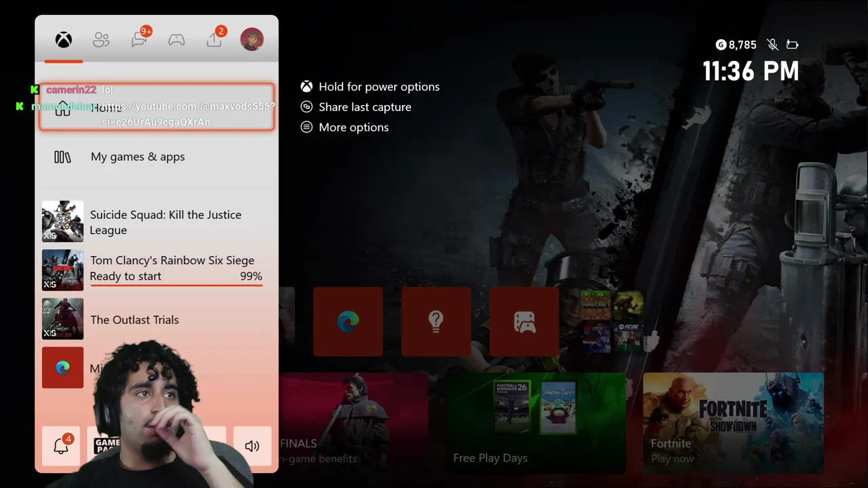Click the Suicide Squad game thumbnail

tap(62, 221)
